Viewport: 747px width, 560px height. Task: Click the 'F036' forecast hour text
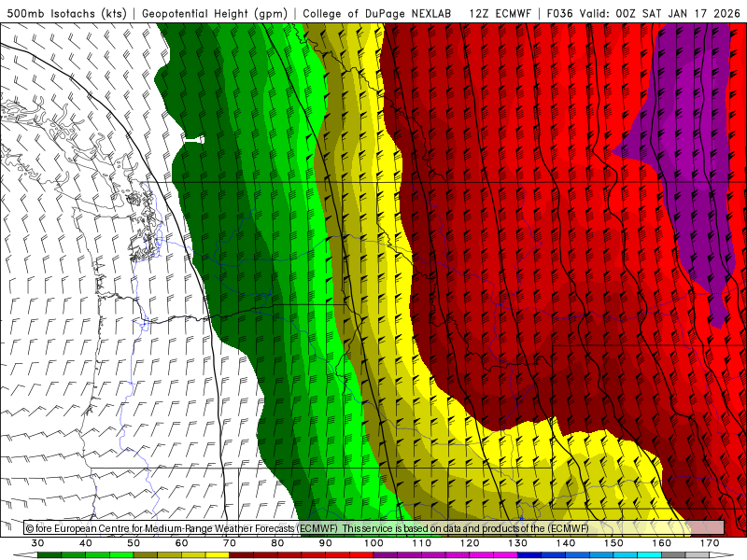tap(559, 13)
